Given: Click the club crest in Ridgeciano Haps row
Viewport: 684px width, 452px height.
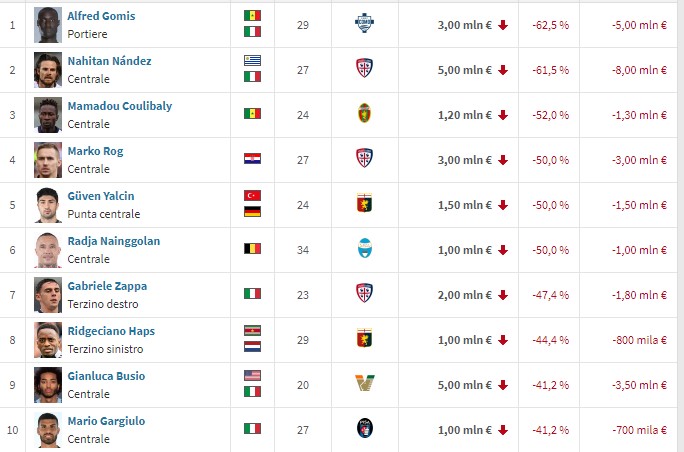Looking at the screenshot, I should pyautogui.click(x=365, y=338).
